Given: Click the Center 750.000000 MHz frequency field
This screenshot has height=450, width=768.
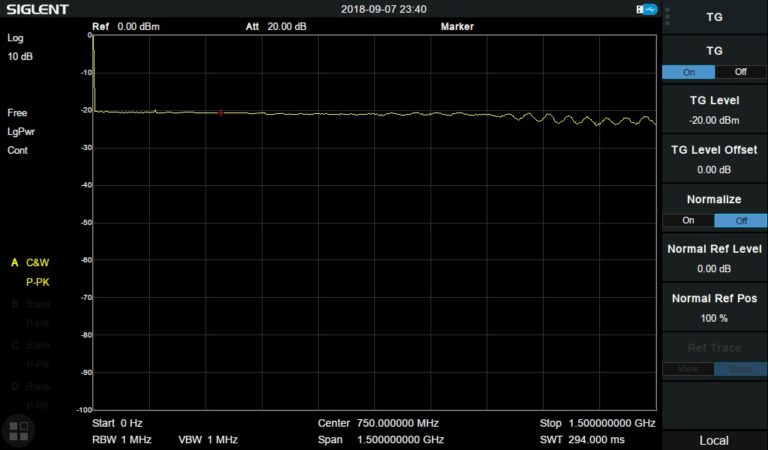Looking at the screenshot, I should [x=378, y=423].
